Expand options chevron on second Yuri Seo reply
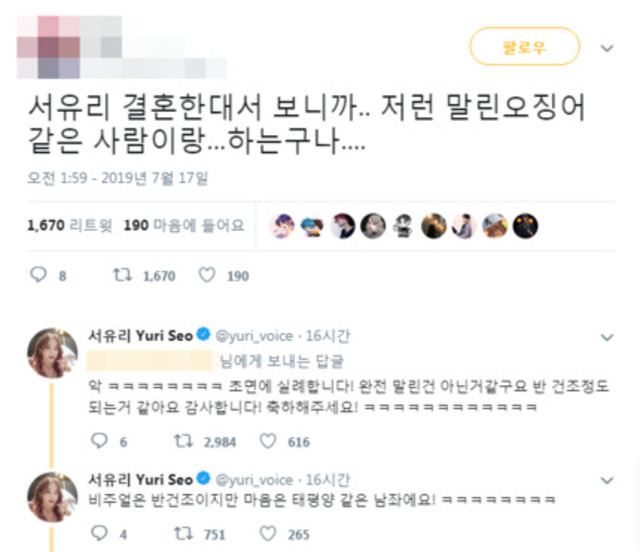The width and height of the screenshot is (640, 552). point(607,480)
